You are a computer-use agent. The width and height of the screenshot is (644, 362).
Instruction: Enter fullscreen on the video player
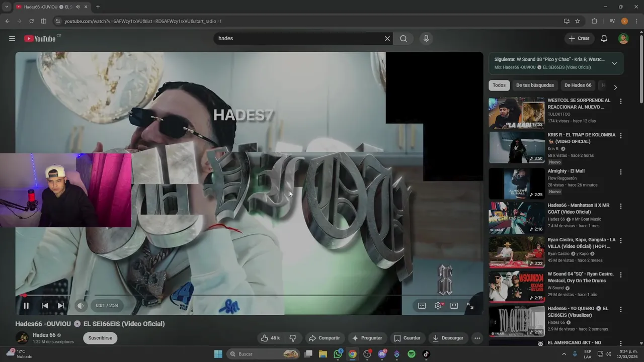click(x=470, y=306)
